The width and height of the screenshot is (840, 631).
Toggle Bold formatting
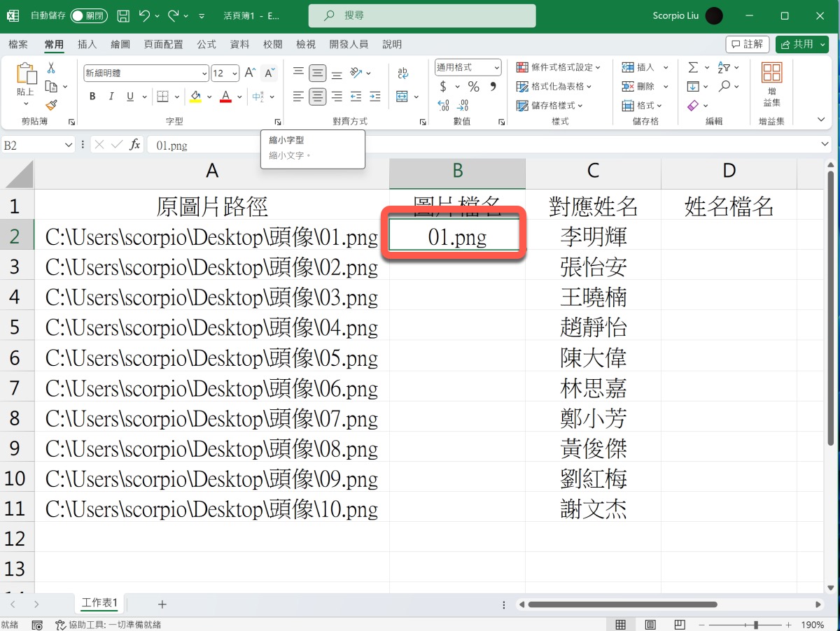92,97
